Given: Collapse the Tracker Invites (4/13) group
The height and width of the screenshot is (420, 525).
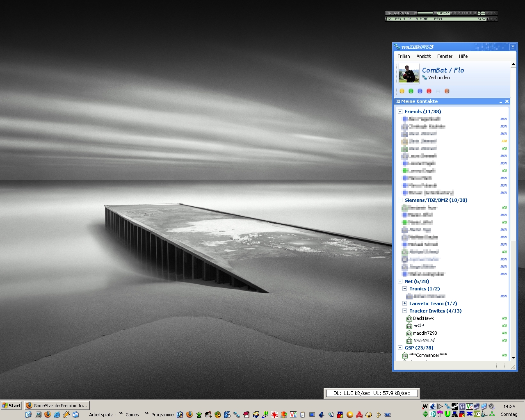Looking at the screenshot, I should 404,311.
